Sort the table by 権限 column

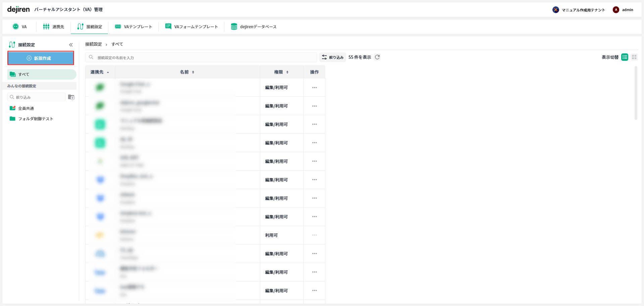coord(281,72)
